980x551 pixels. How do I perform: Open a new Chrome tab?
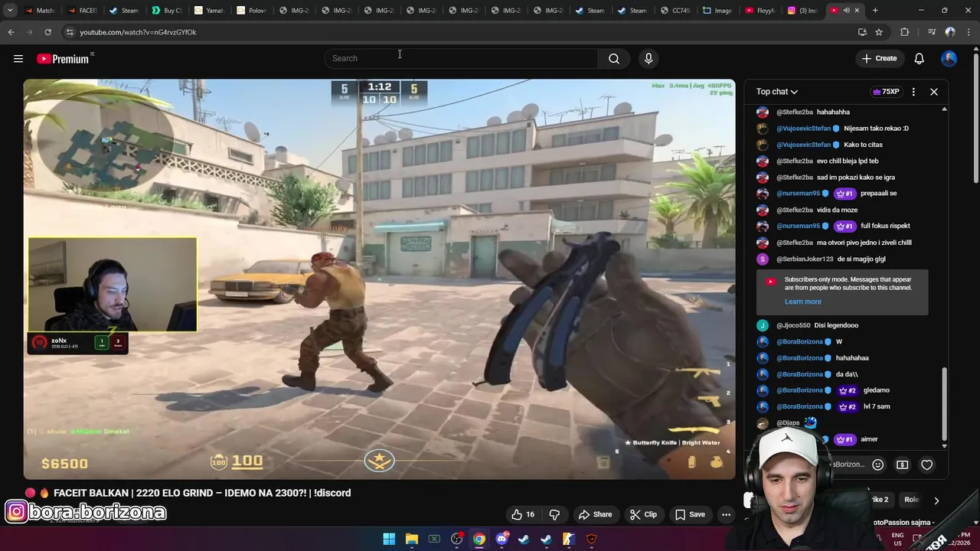tap(875, 10)
